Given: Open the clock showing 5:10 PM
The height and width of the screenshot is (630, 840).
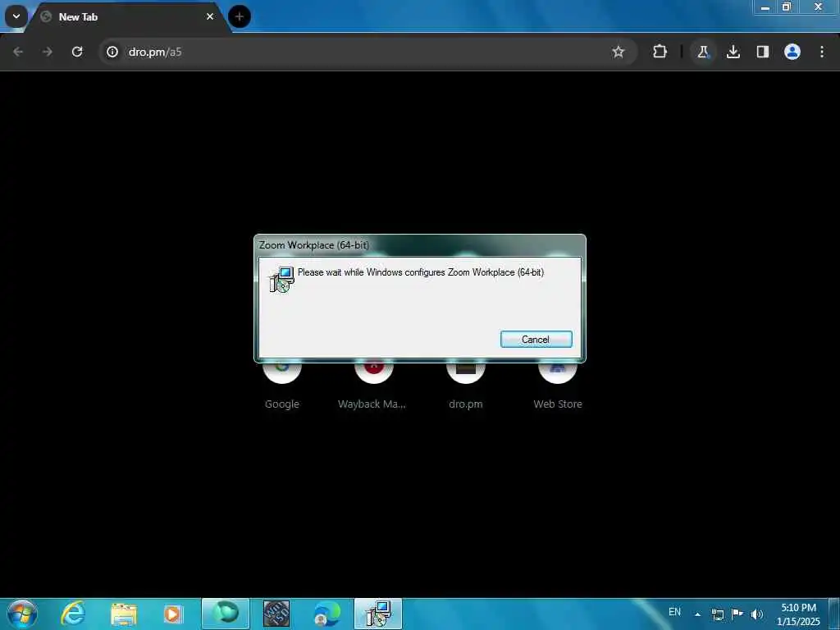Looking at the screenshot, I should pyautogui.click(x=798, y=614).
